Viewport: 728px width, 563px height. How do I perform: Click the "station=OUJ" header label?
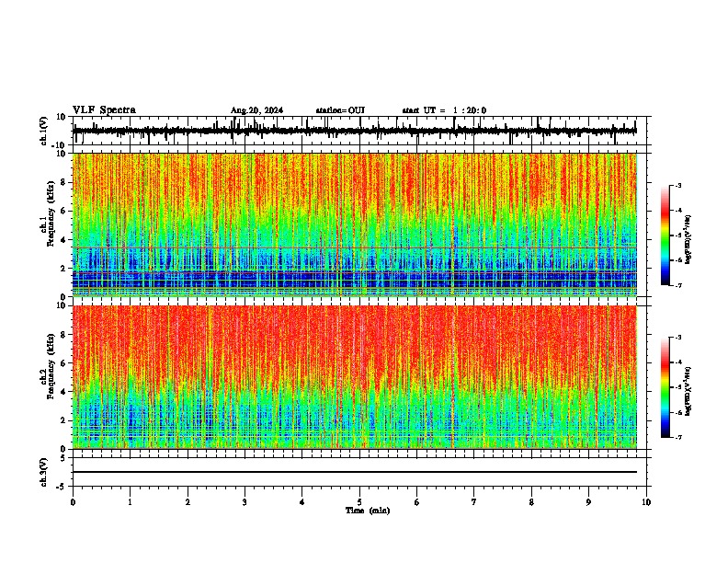[340, 110]
